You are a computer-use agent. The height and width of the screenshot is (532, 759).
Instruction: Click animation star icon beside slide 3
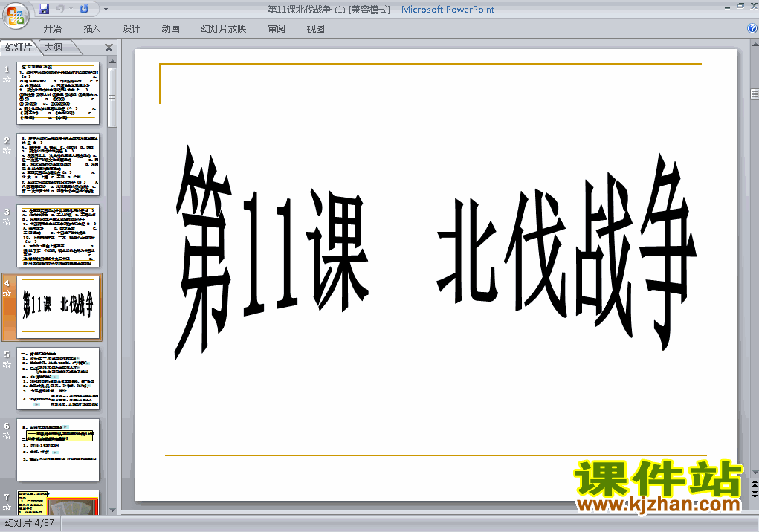click(7, 222)
